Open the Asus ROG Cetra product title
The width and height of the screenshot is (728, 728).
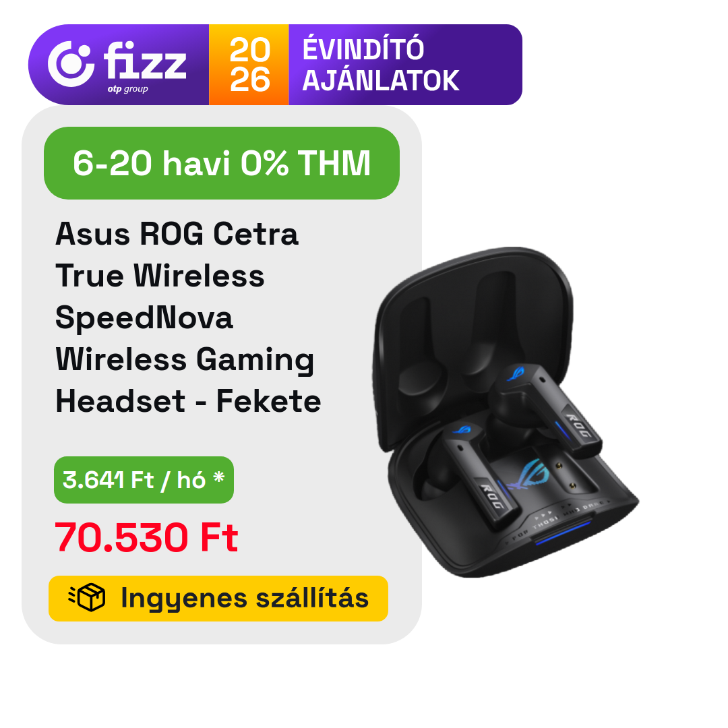pos(188,317)
